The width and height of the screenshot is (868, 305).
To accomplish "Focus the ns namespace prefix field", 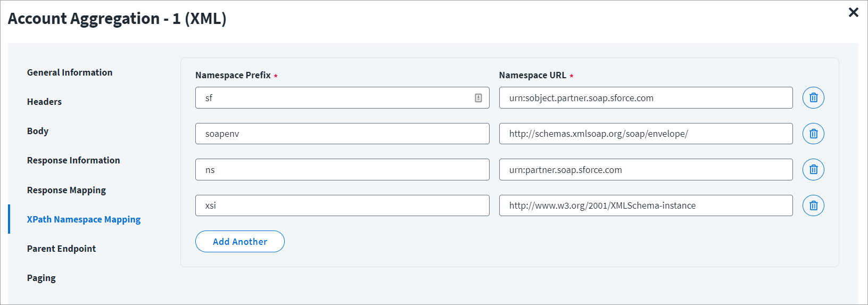I will [x=342, y=170].
